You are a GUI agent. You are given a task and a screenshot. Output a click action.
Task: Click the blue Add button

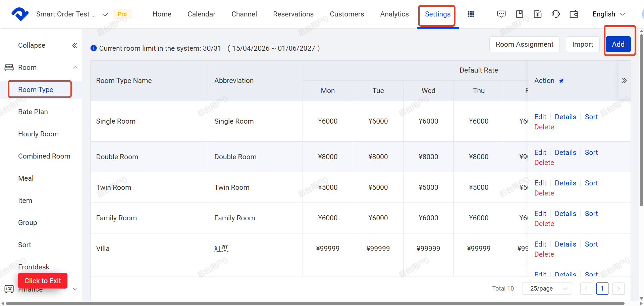(x=618, y=44)
